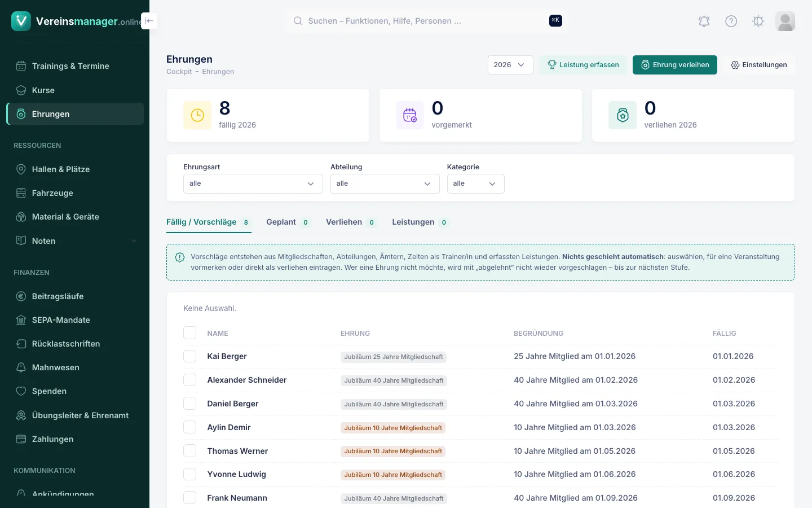Click the clock icon on fällig 2026 card
This screenshot has height=508, width=812.
(x=197, y=115)
